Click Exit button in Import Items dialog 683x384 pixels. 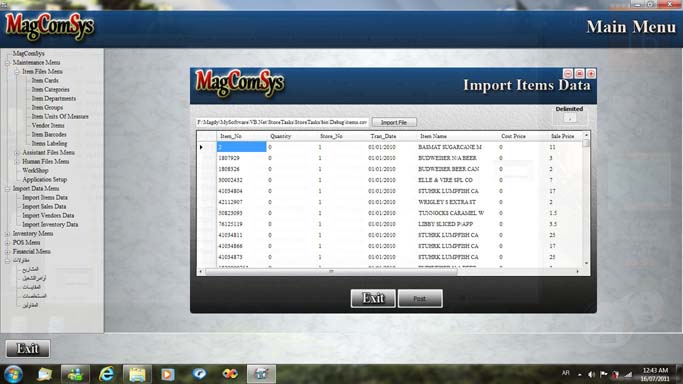[373, 298]
